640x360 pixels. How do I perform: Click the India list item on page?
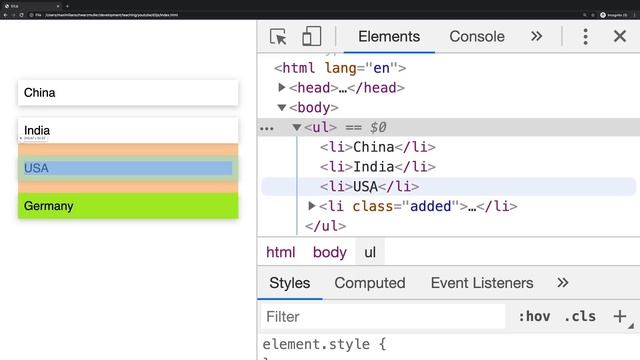click(128, 130)
